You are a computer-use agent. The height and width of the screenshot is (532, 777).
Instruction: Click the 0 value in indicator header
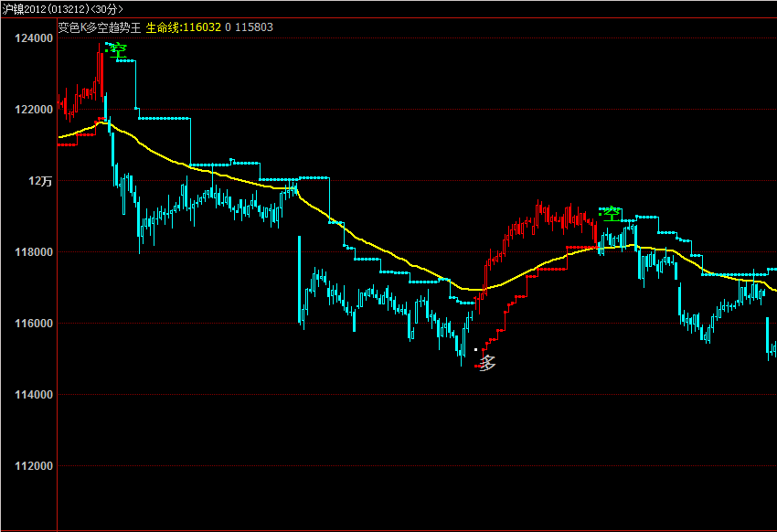228,27
